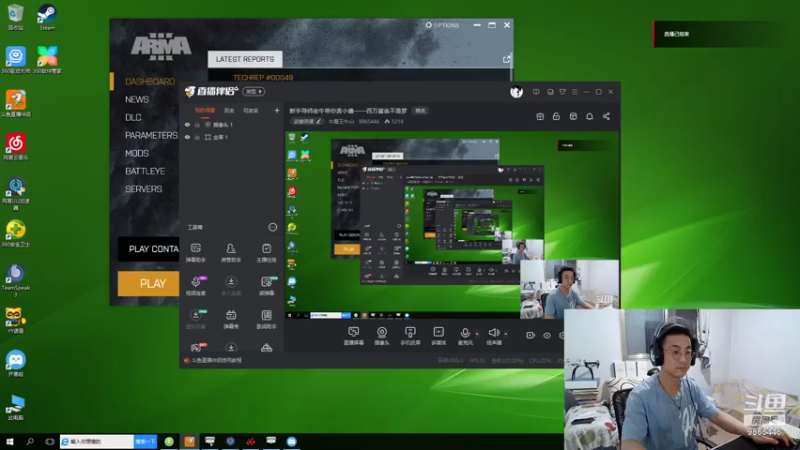
Task: Open the 房管助手 room manager tool
Action: (x=231, y=253)
